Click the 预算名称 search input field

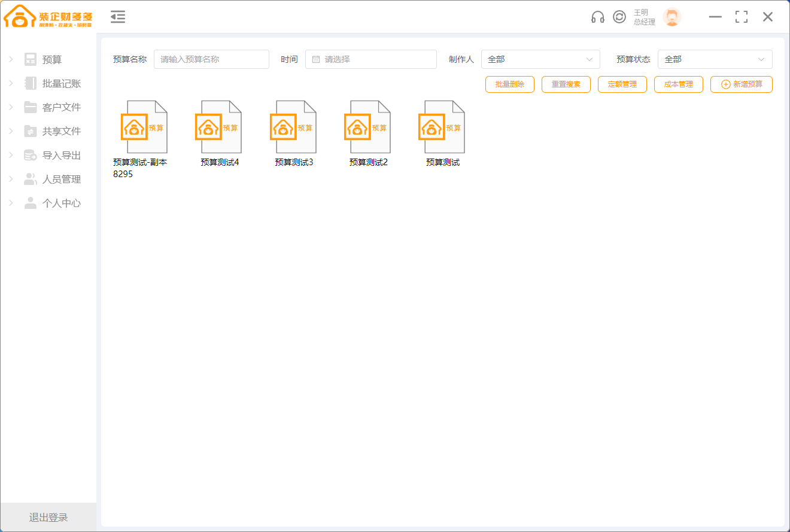[x=211, y=59]
